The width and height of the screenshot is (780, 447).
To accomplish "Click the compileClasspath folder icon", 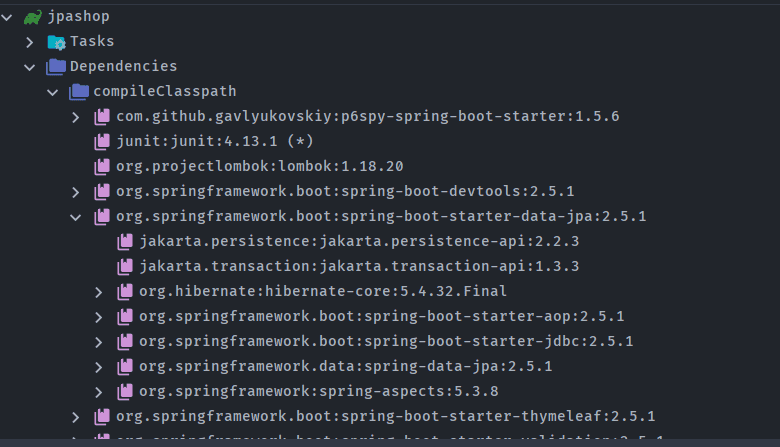I will tap(79, 92).
